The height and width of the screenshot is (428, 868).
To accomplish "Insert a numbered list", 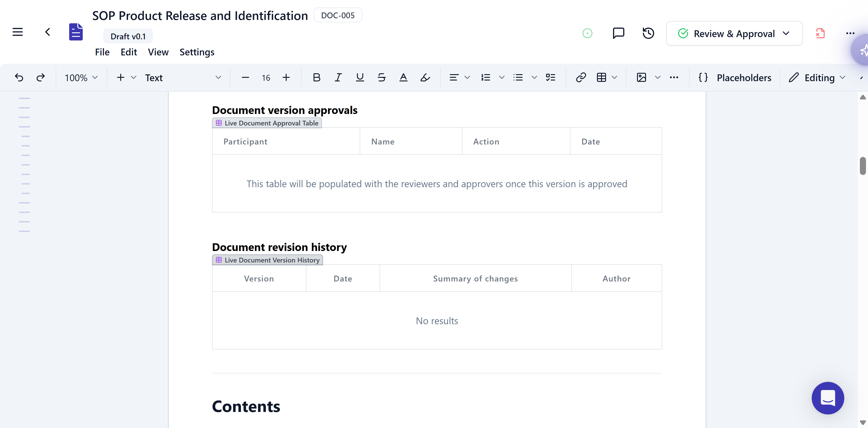I will pos(486,78).
